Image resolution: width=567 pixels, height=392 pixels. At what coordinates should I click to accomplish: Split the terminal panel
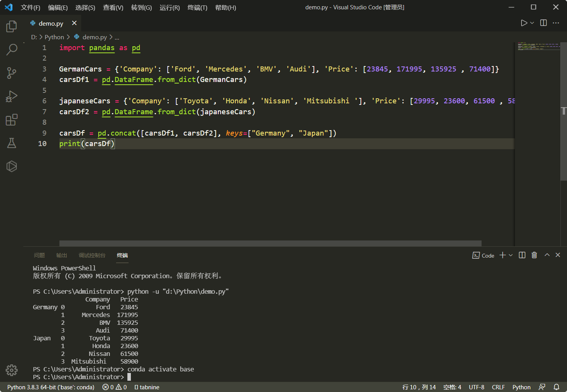click(522, 255)
